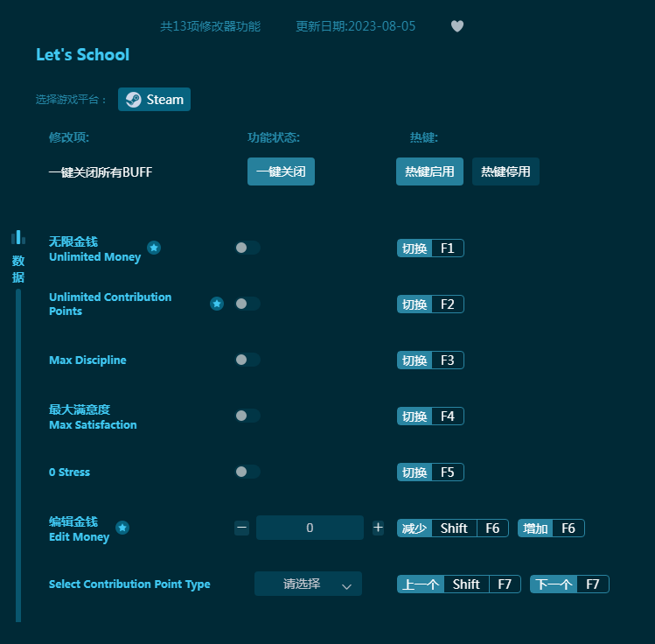Viewport: 655px width, 644px height.
Task: Click the 一键关闭所有BUFF label
Action: [101, 172]
